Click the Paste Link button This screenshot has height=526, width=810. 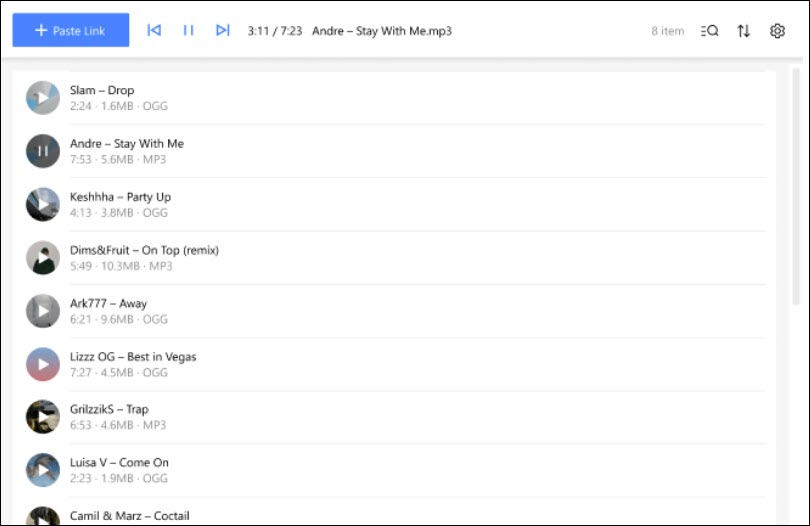pos(71,30)
